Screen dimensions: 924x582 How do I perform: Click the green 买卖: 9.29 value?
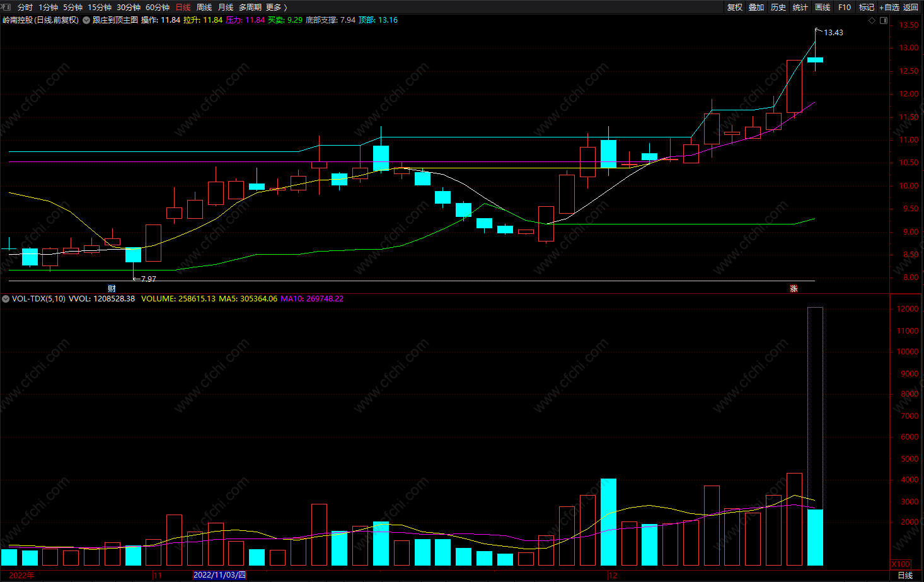click(285, 20)
